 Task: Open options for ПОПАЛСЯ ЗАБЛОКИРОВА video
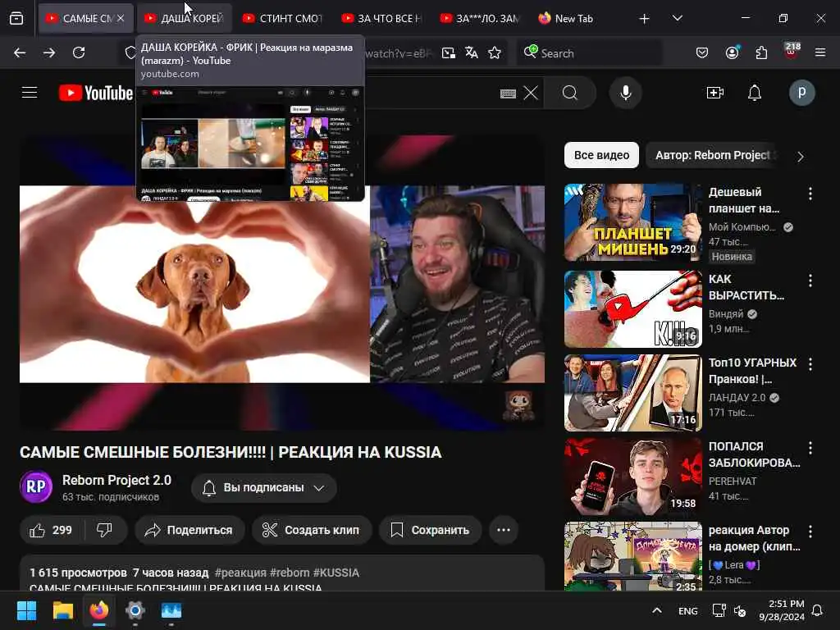coord(810,448)
